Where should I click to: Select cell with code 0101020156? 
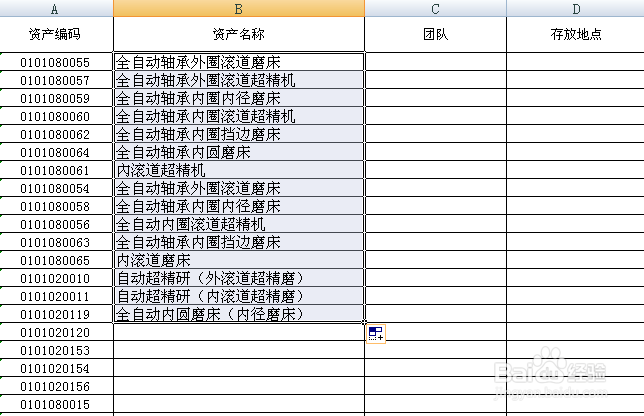coord(56,386)
